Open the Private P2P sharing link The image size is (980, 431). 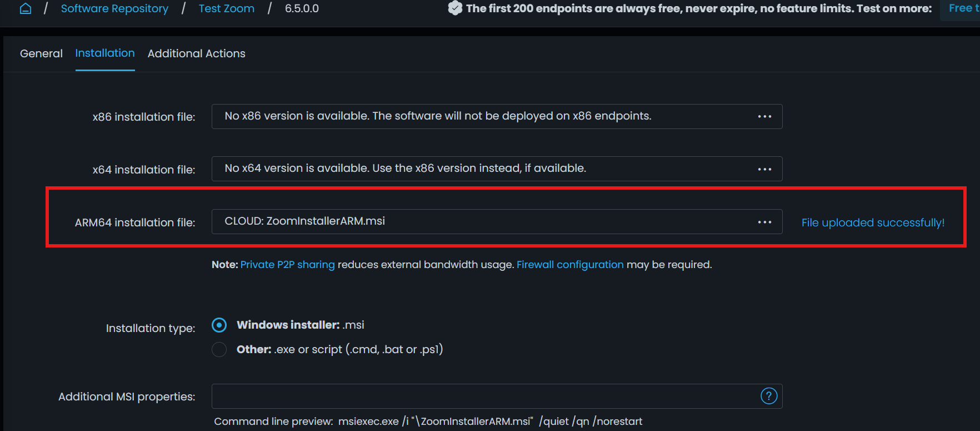click(x=287, y=265)
